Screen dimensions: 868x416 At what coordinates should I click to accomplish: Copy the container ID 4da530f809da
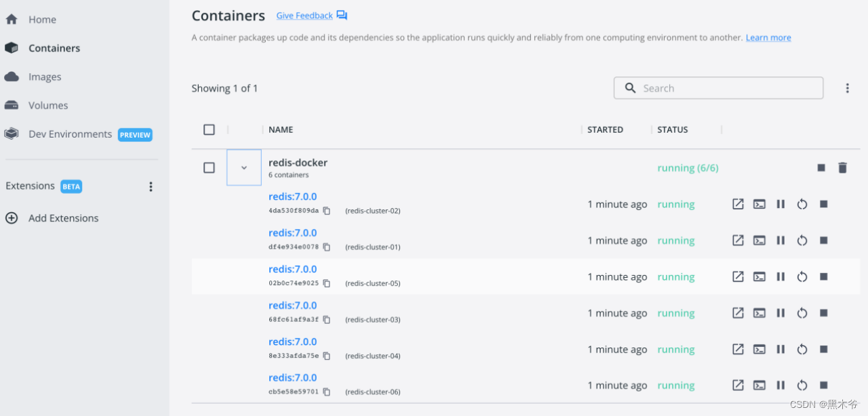click(326, 210)
